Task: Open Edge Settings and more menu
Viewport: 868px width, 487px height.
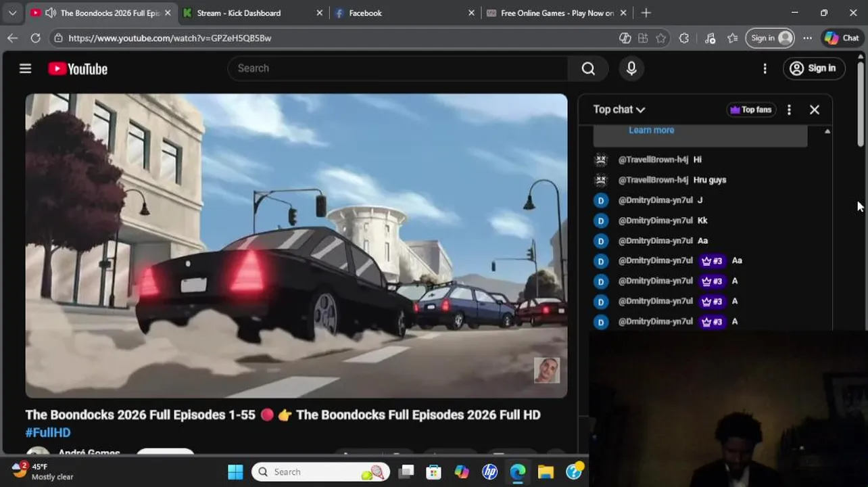Action: pyautogui.click(x=807, y=38)
